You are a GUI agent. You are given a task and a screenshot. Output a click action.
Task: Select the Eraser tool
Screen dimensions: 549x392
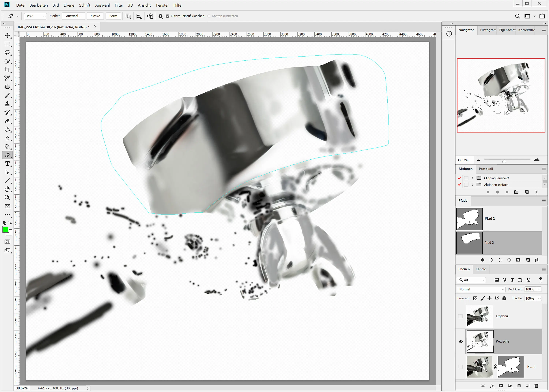pyautogui.click(x=7, y=121)
